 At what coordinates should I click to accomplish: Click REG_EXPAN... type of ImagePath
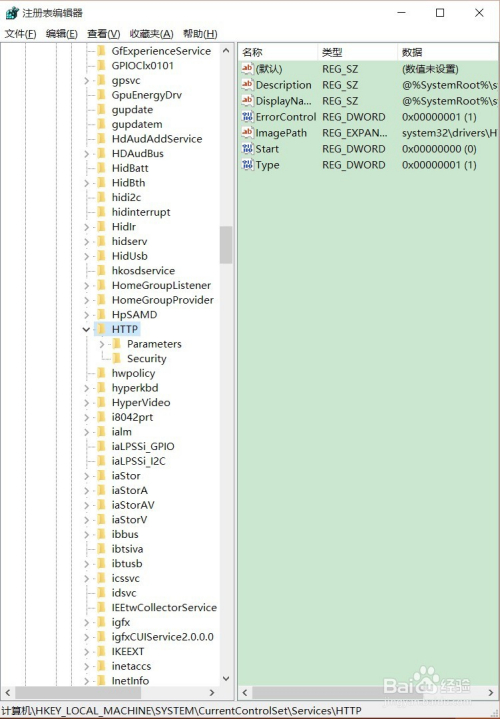point(354,133)
